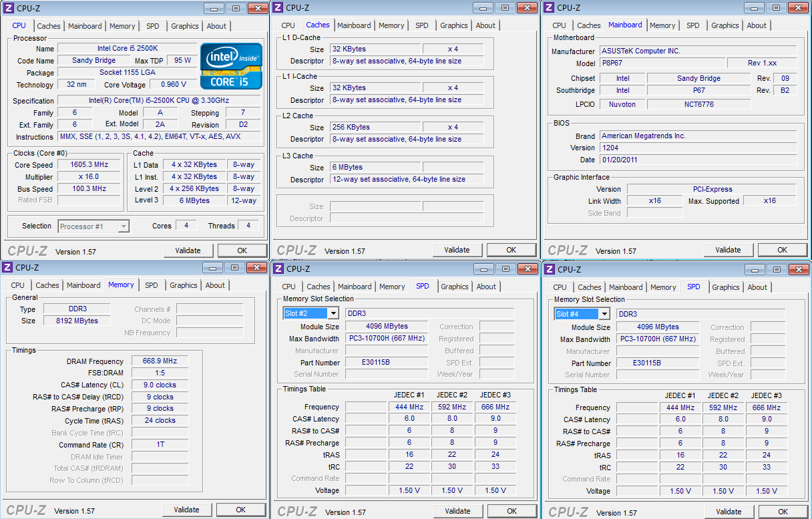The height and width of the screenshot is (519, 812).
Task: Click OK in the CPU tab window
Action: click(242, 250)
